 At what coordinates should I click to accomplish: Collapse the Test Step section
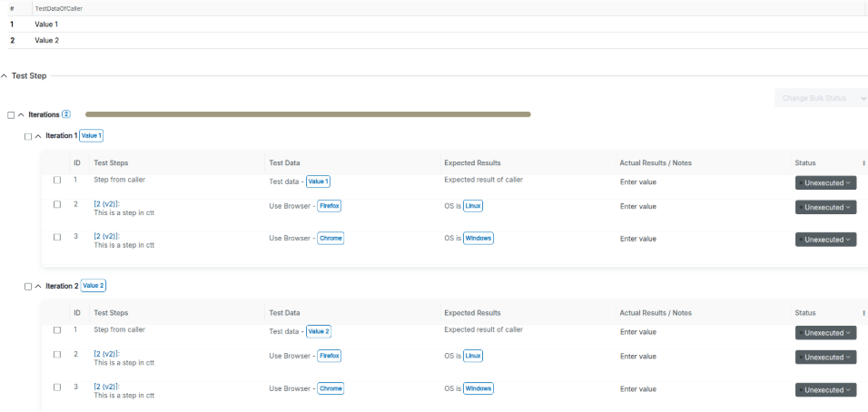coord(5,76)
